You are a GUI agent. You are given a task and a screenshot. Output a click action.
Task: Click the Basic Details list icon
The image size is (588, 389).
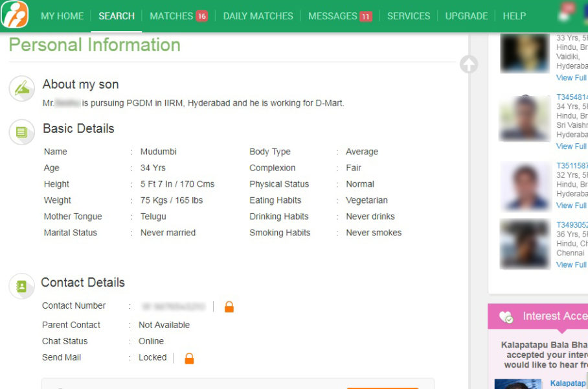coord(22,132)
